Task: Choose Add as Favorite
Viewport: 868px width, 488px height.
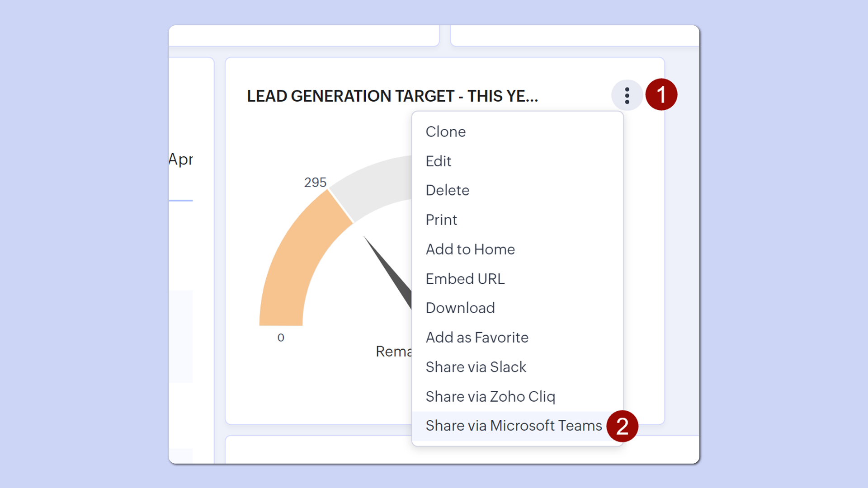Action: (476, 338)
